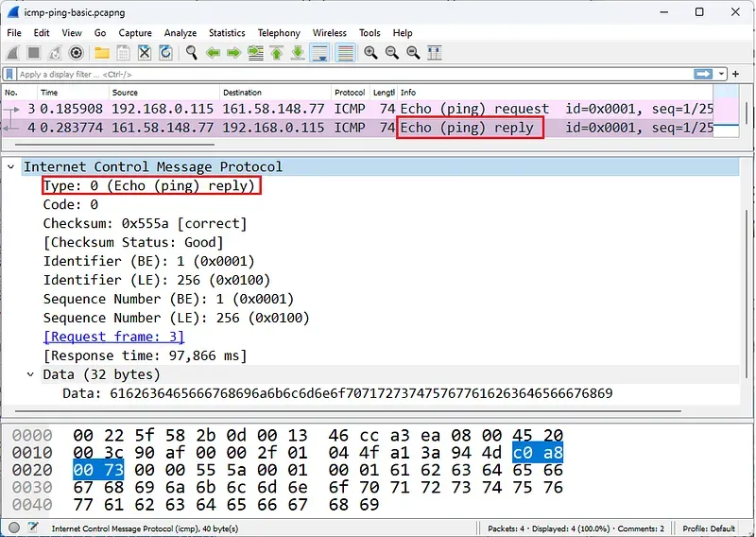Open capture options gear icon

pos(77,53)
